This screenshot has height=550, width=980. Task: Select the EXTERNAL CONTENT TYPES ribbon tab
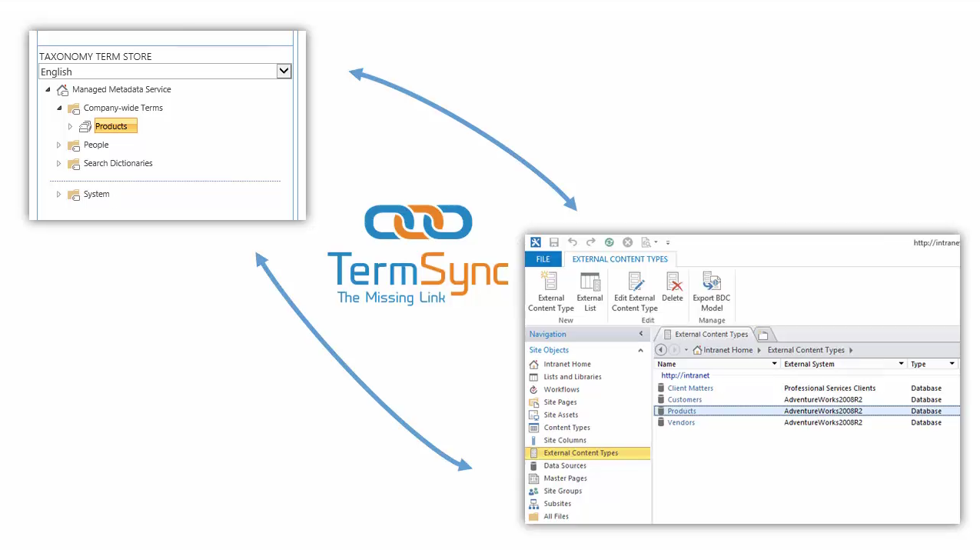tap(620, 259)
